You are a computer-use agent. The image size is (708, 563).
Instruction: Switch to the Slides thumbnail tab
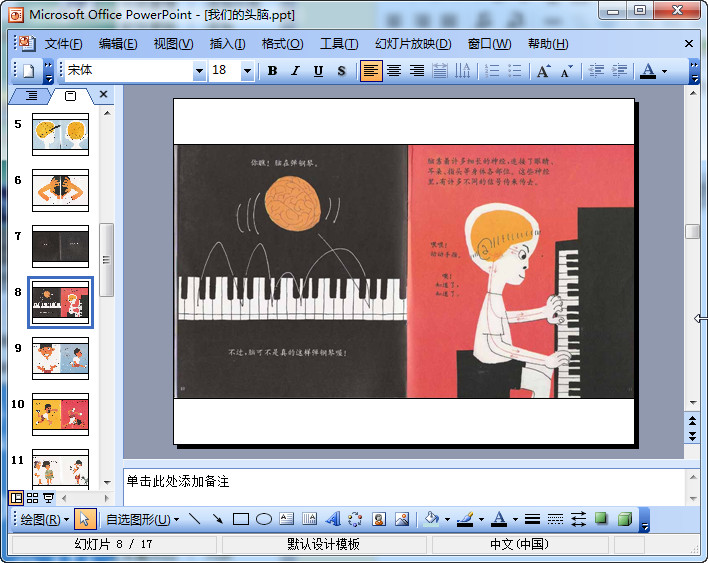(70, 95)
